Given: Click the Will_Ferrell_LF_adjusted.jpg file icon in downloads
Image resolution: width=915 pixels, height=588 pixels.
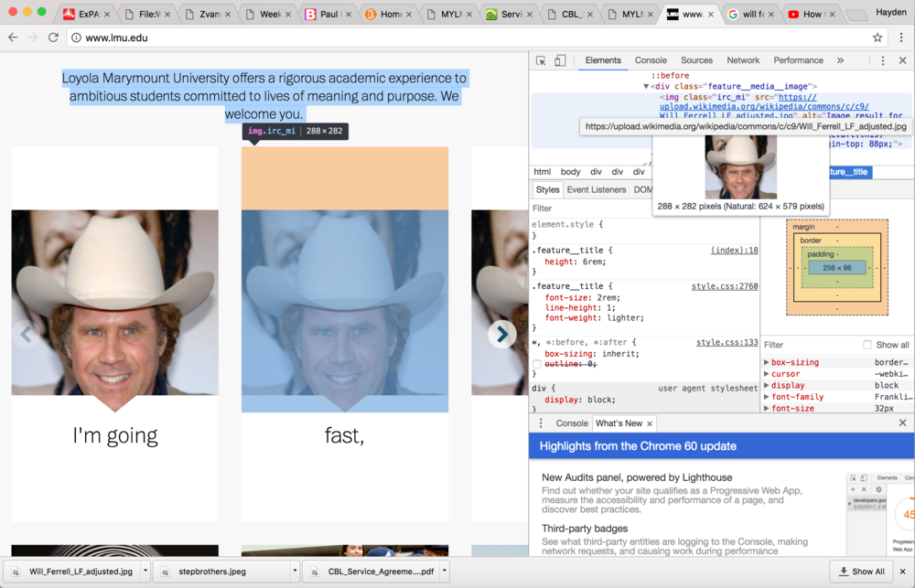Looking at the screenshot, I should coord(16,572).
